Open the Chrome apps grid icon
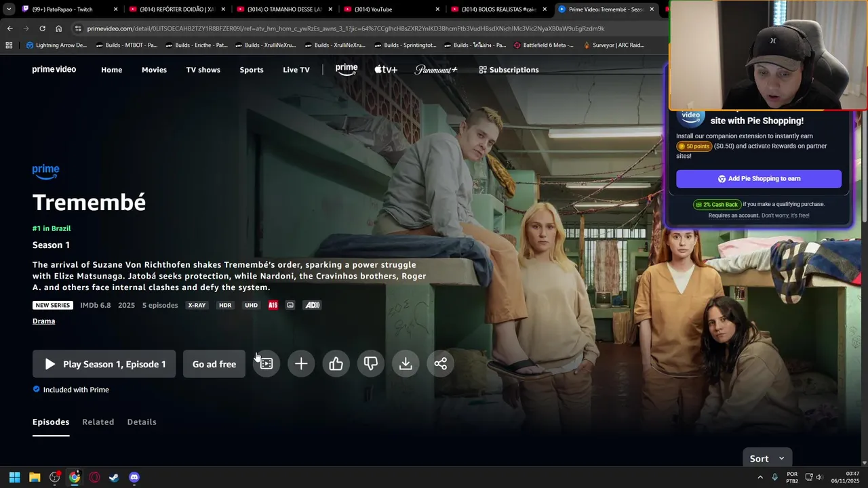The image size is (868, 488). point(9,45)
